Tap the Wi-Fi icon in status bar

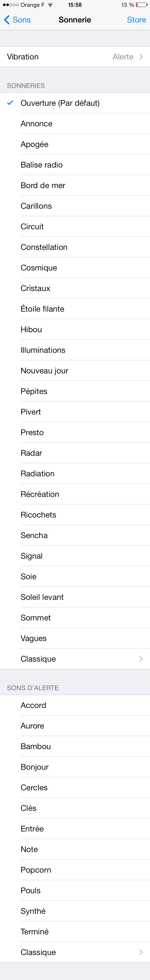coord(50,5)
